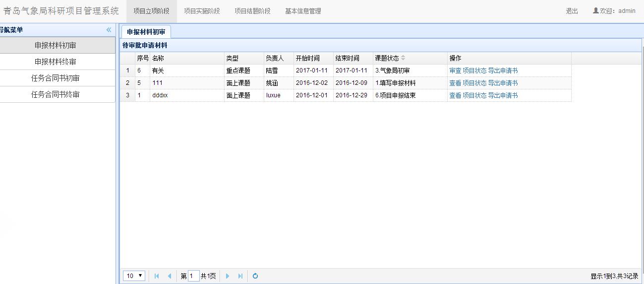Click the 开始时间 column header
Image resolution: width=644 pixels, height=284 pixels.
pos(313,58)
